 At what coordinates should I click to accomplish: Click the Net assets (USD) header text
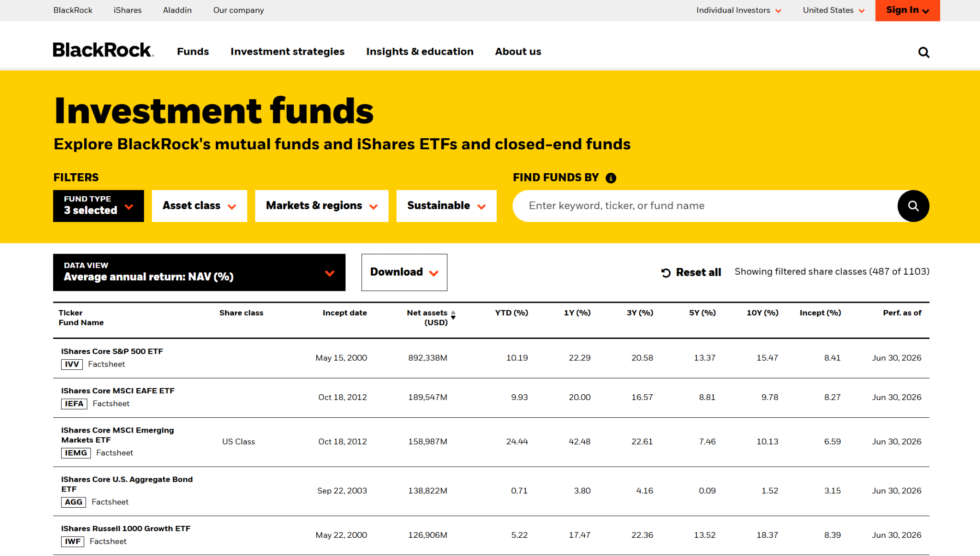427,318
